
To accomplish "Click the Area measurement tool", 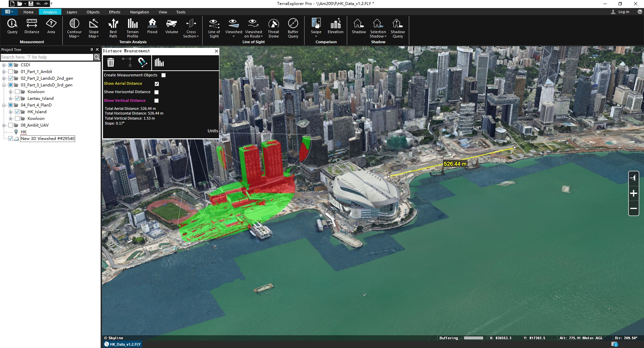I will tap(51, 26).
